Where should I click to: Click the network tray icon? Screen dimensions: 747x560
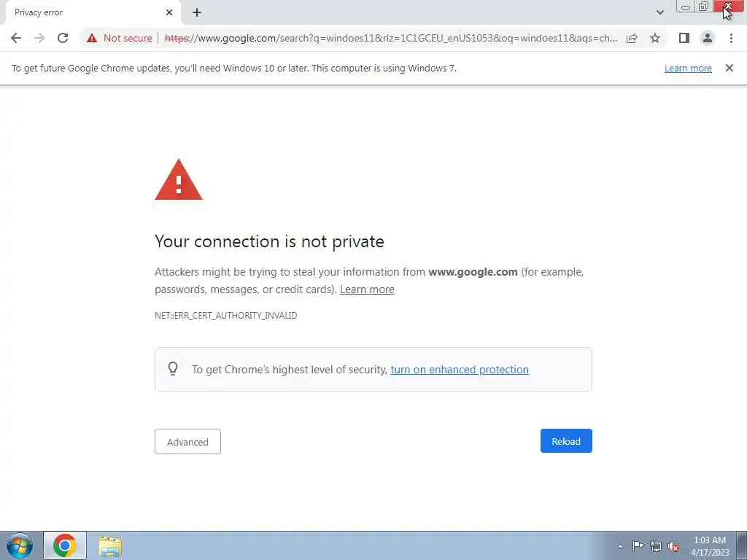point(656,546)
